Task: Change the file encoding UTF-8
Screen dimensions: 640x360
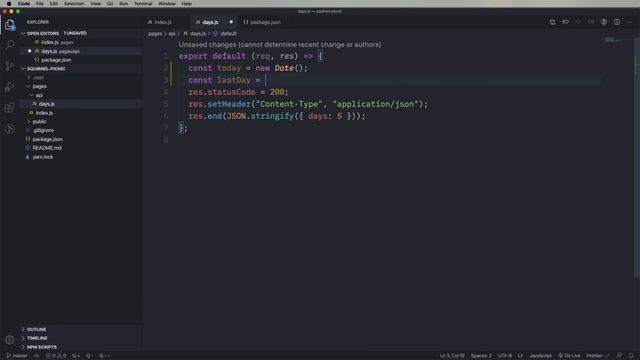Action: pyautogui.click(x=504, y=356)
